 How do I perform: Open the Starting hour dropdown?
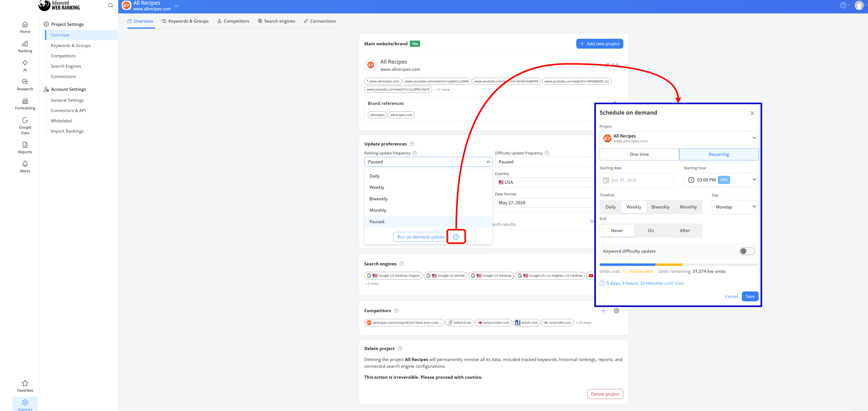coord(721,180)
